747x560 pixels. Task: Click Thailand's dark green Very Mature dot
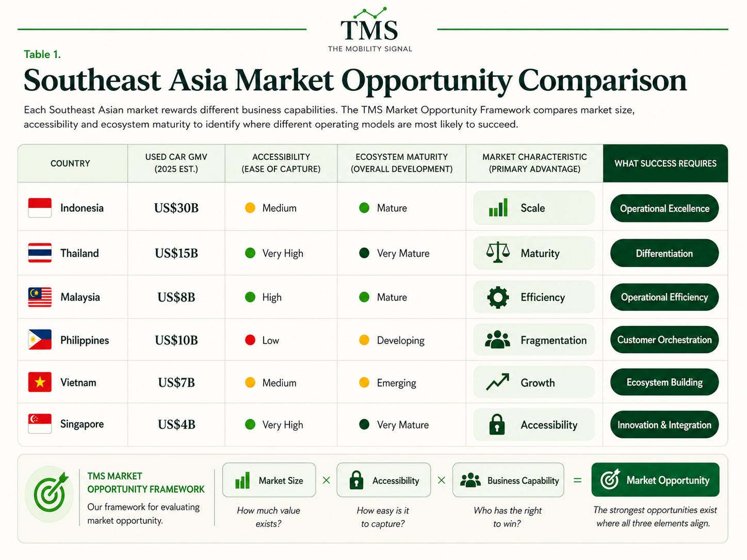point(364,253)
